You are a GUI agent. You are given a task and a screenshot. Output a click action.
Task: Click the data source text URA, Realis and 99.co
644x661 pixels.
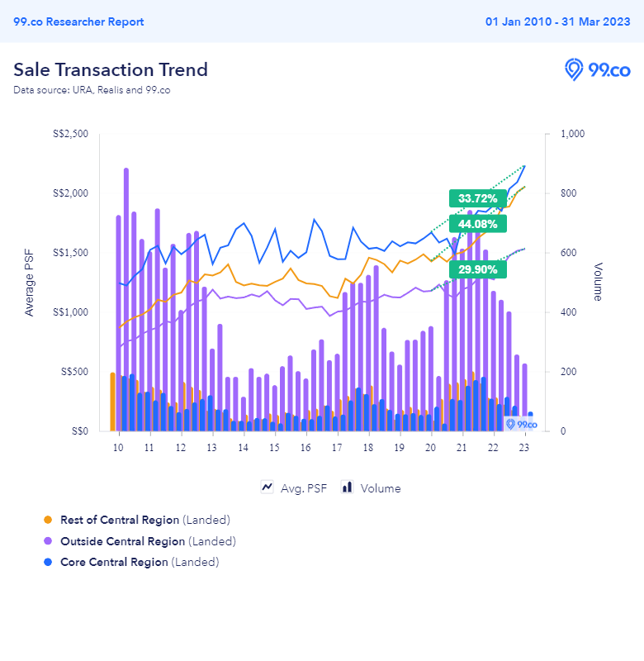click(x=92, y=90)
